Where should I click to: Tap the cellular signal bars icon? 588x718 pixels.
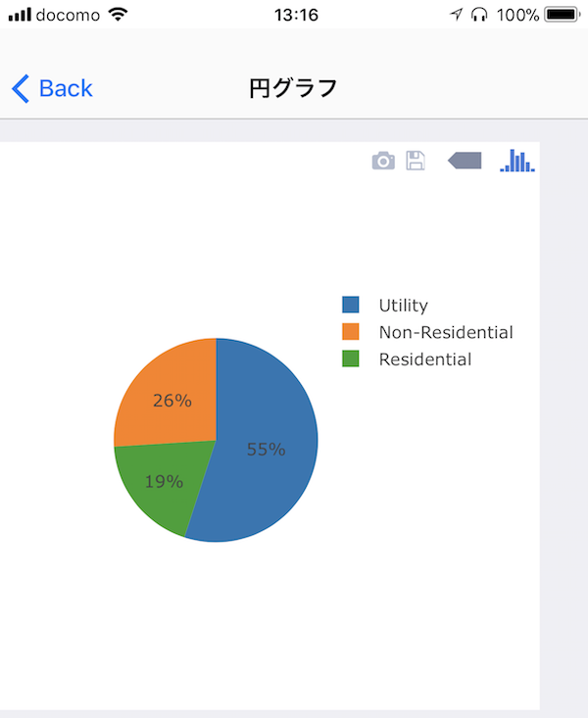coord(20,15)
